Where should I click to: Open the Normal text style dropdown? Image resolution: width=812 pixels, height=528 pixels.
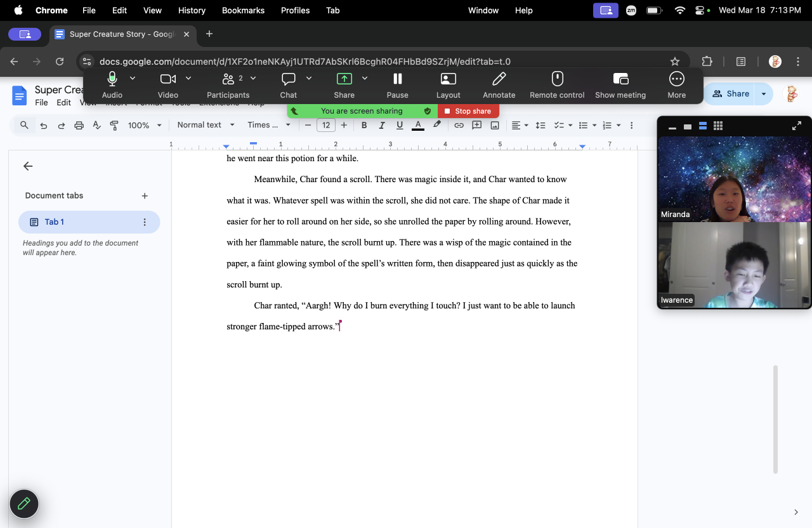tap(206, 126)
